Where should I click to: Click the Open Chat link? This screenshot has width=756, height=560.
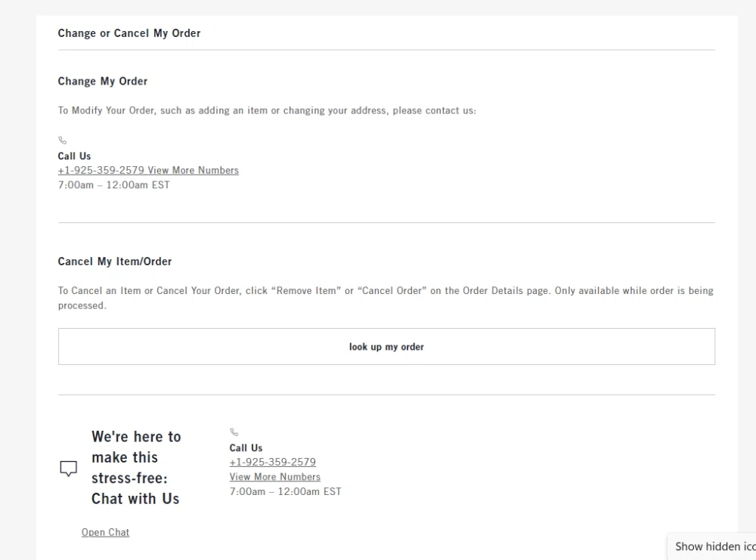tap(105, 532)
